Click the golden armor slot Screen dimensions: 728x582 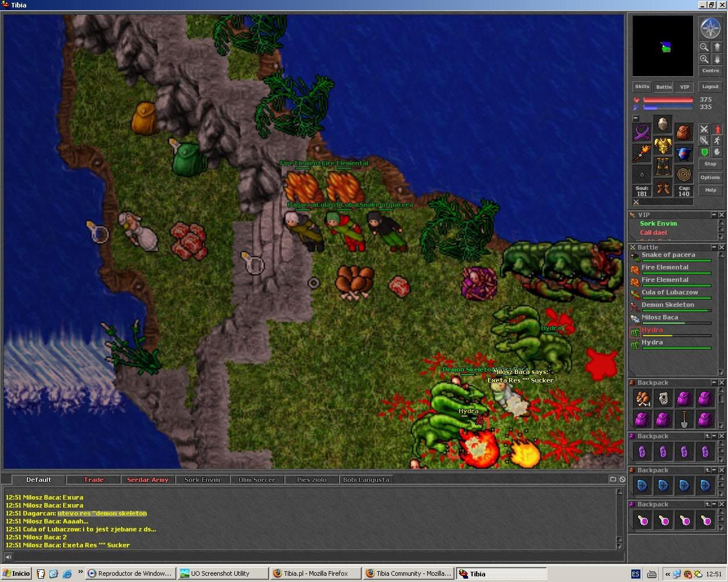pos(663,145)
